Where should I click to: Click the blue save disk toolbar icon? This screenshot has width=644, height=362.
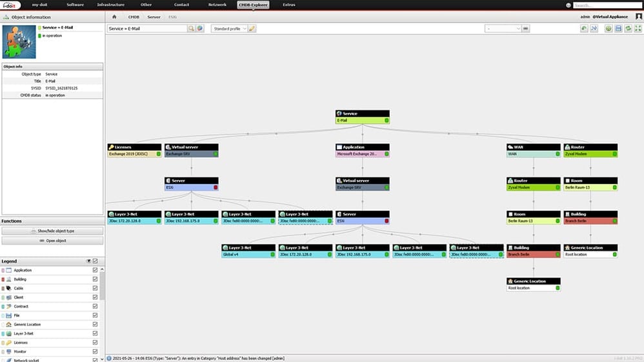(x=618, y=28)
